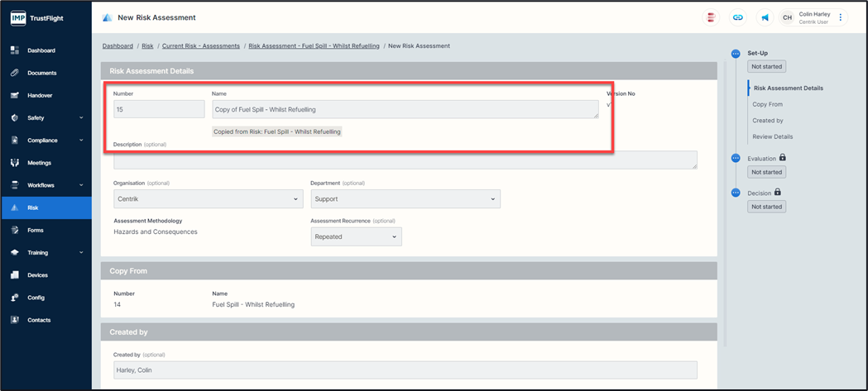The height and width of the screenshot is (391, 868).
Task: Click the Name field of the assessment
Action: point(405,109)
